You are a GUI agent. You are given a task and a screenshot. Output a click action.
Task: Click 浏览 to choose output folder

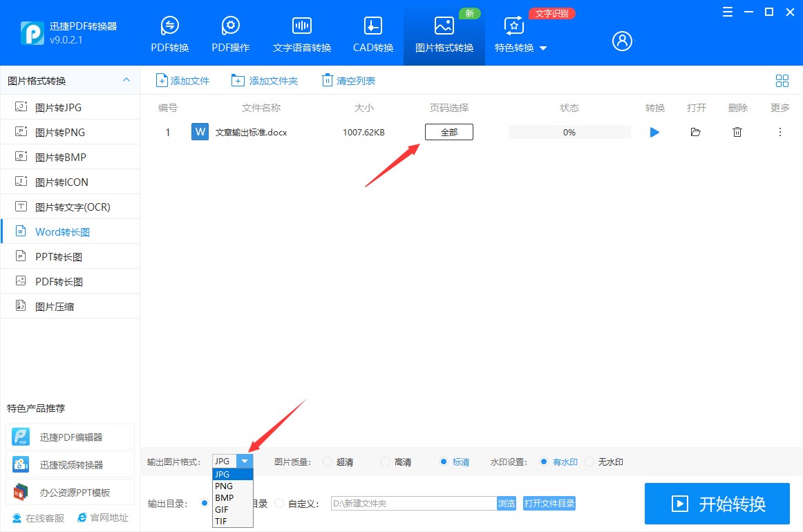[x=507, y=503]
